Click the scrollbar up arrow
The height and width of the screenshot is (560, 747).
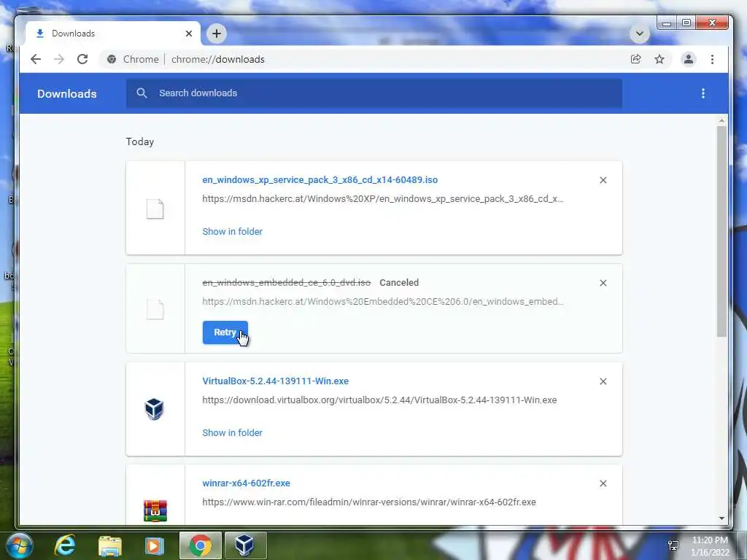click(721, 122)
